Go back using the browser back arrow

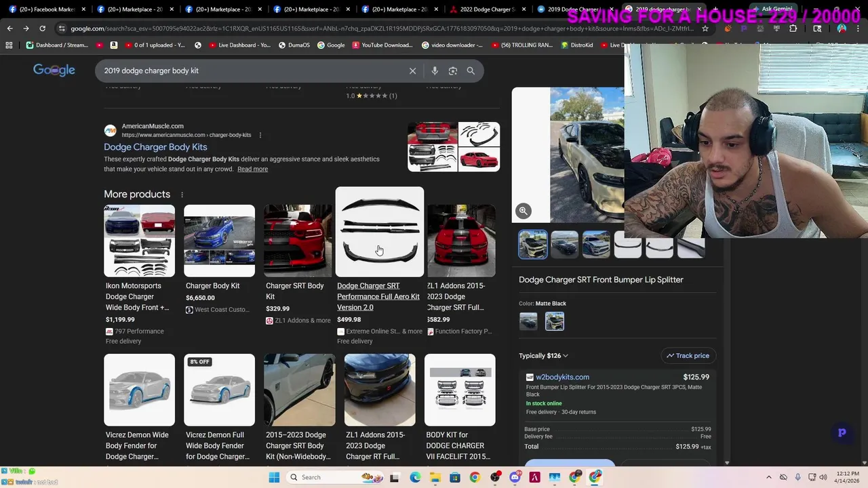9,28
